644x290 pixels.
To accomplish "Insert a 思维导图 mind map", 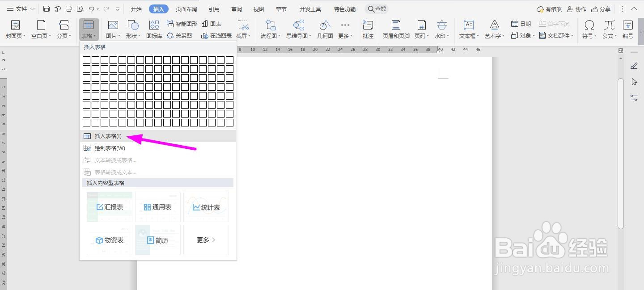I will 299,29.
